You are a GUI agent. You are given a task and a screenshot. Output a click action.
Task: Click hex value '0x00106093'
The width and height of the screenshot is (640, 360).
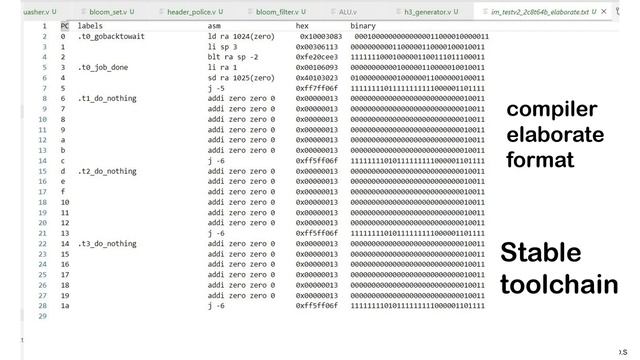click(x=317, y=67)
